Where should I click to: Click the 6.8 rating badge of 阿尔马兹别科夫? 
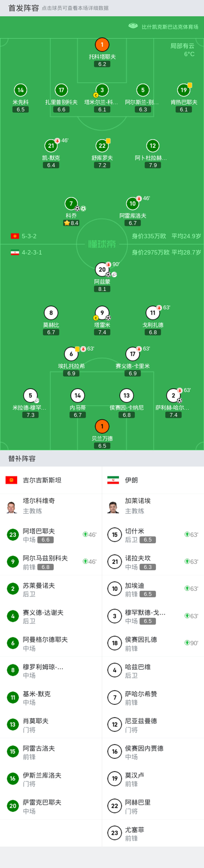[x=46, y=567]
